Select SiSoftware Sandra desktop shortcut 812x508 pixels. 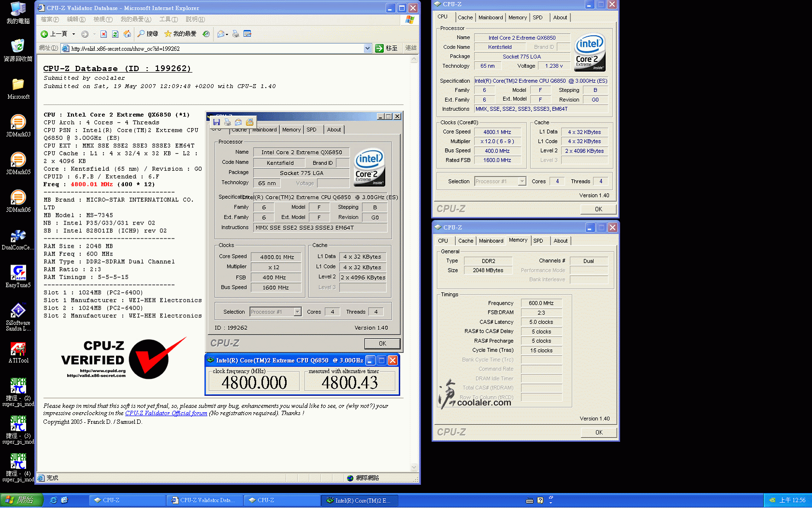18,317
